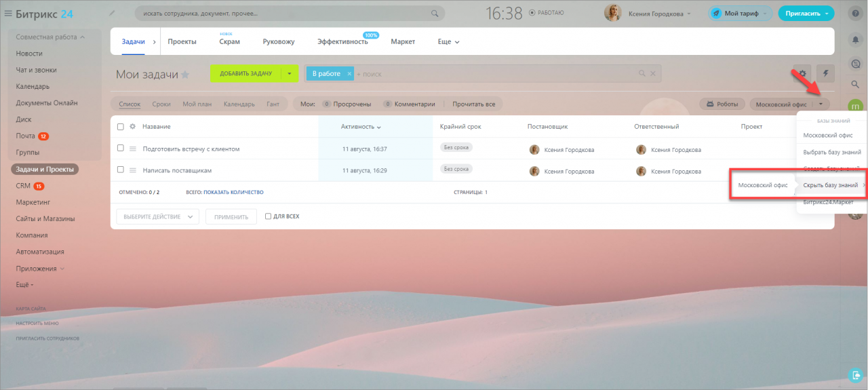Open the green ГП avatar in right panel

click(855, 106)
